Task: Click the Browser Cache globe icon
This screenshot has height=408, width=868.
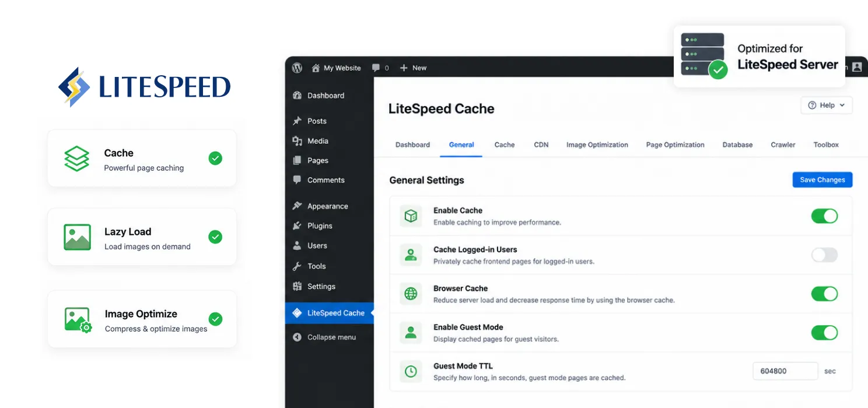Action: (411, 294)
